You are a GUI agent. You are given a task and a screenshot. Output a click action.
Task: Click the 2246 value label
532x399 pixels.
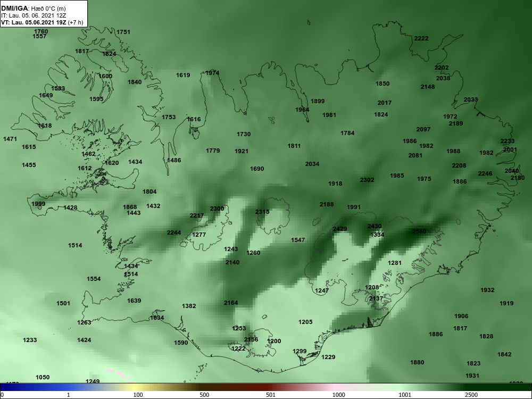coord(485,174)
